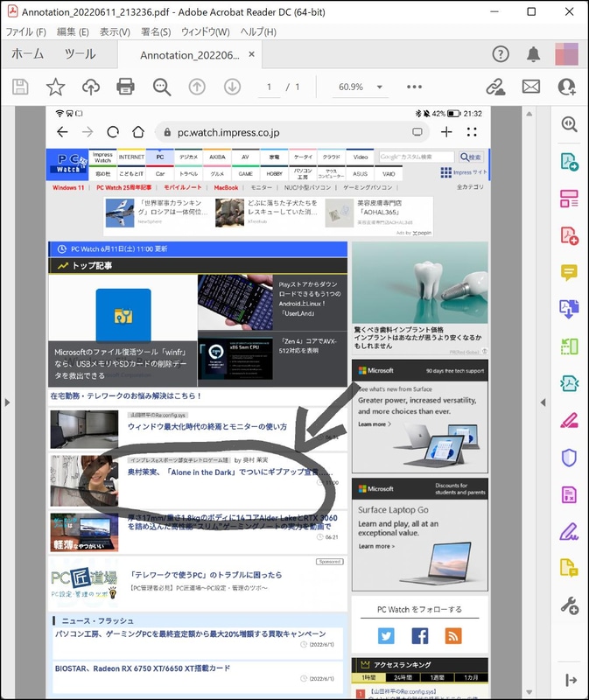Viewport: 589px width, 700px height.
Task: Open the account profile avatar
Action: click(566, 54)
